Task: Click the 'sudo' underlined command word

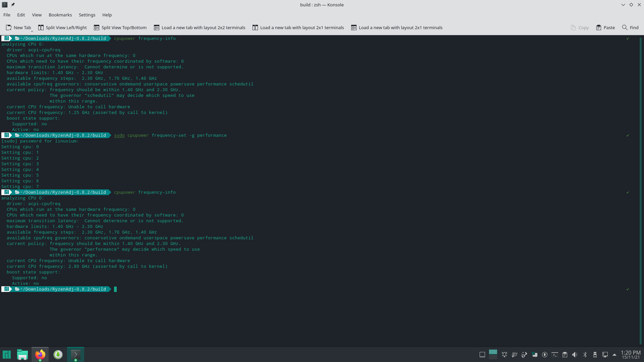Action: pyautogui.click(x=119, y=135)
